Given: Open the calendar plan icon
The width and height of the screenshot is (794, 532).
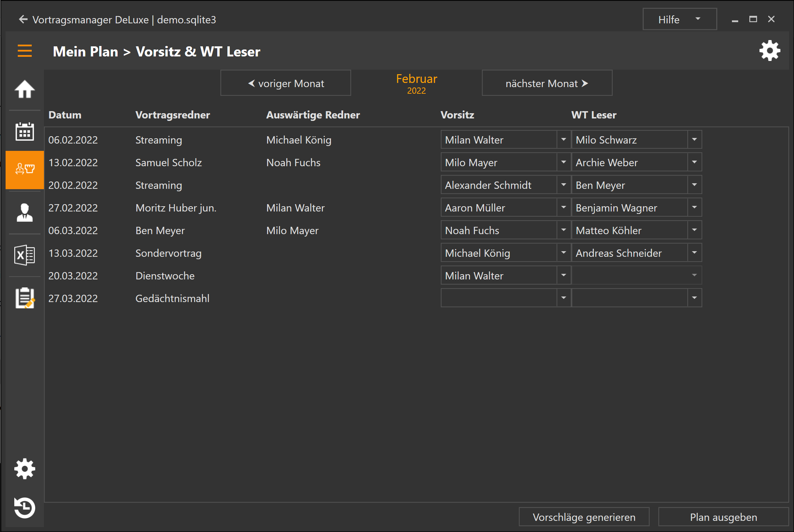Looking at the screenshot, I should click(x=24, y=132).
